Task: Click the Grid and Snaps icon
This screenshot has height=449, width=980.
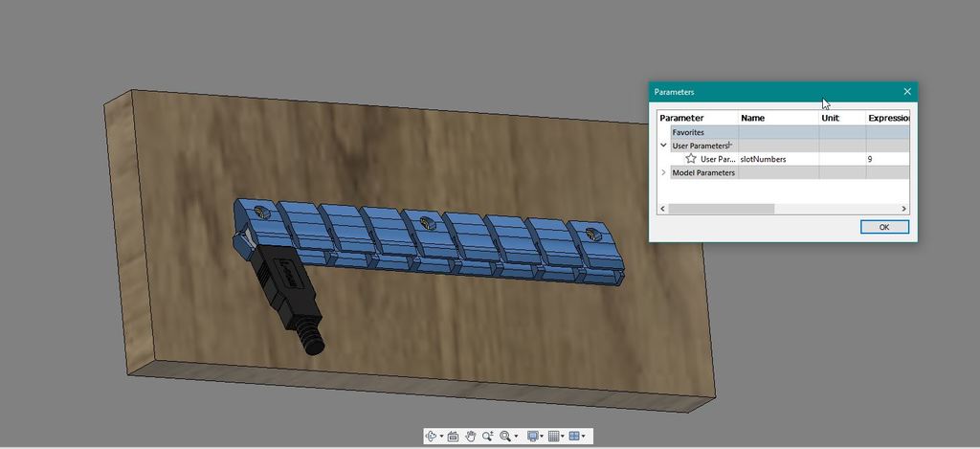Action: click(553, 437)
